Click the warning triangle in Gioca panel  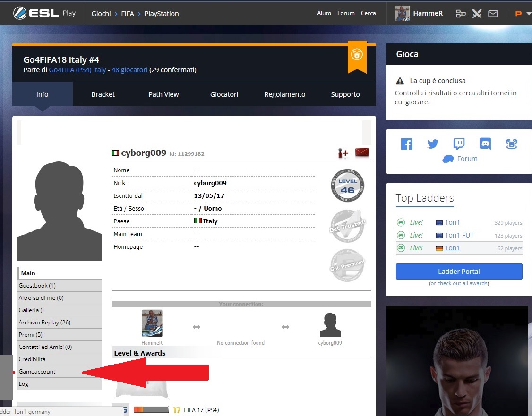[x=400, y=81]
